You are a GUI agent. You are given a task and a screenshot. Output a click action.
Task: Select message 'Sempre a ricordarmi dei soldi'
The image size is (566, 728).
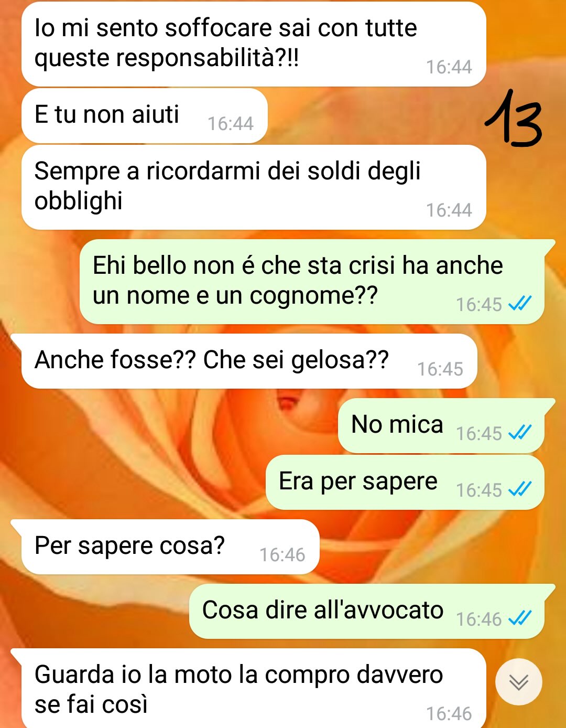(x=254, y=187)
